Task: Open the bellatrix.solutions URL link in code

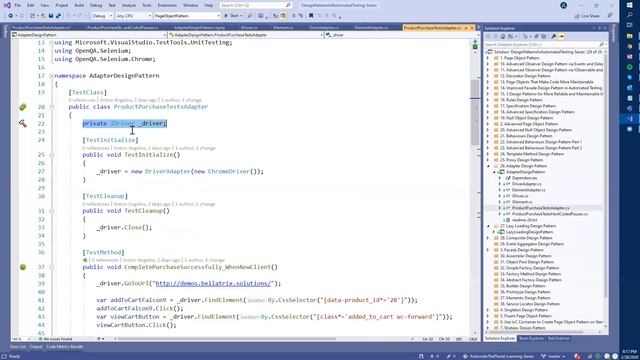Action: [213, 283]
